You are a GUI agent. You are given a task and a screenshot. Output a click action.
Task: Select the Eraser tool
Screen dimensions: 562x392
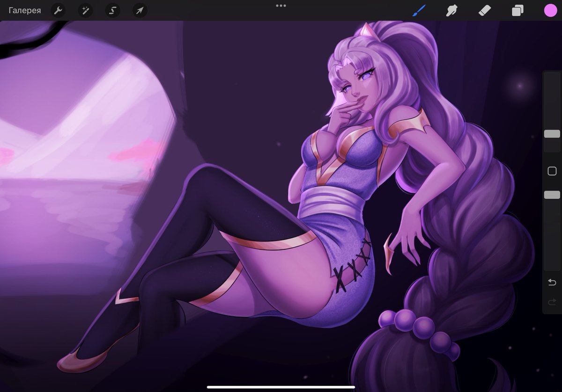(x=485, y=10)
